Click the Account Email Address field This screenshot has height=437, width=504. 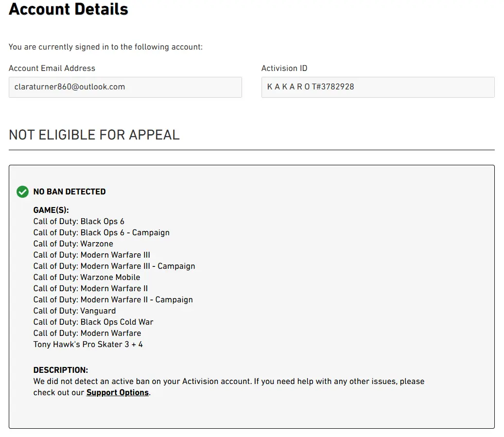[x=125, y=87]
